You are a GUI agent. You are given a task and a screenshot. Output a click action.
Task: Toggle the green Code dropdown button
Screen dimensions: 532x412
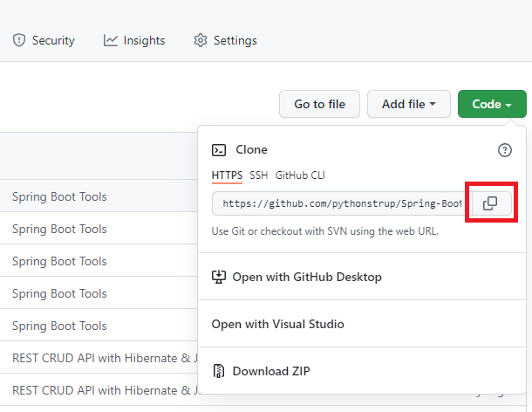pos(492,104)
